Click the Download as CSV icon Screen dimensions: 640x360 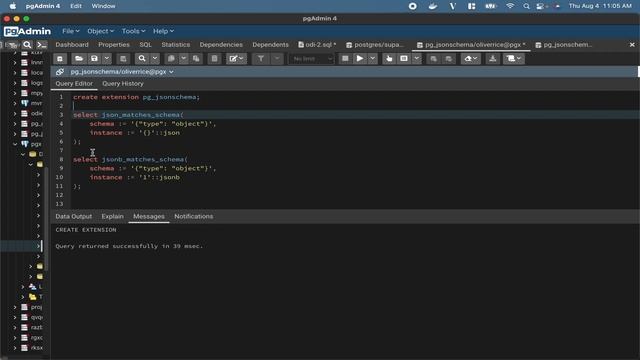[493, 59]
